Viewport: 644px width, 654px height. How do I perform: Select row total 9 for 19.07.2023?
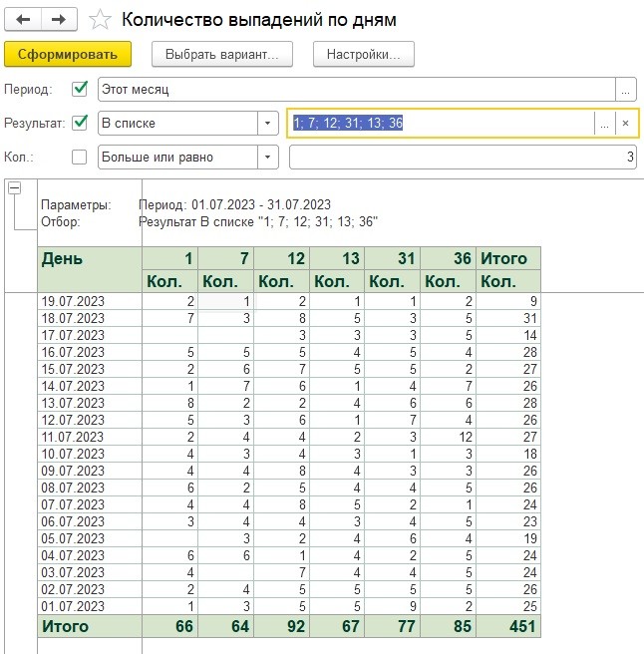click(508, 301)
